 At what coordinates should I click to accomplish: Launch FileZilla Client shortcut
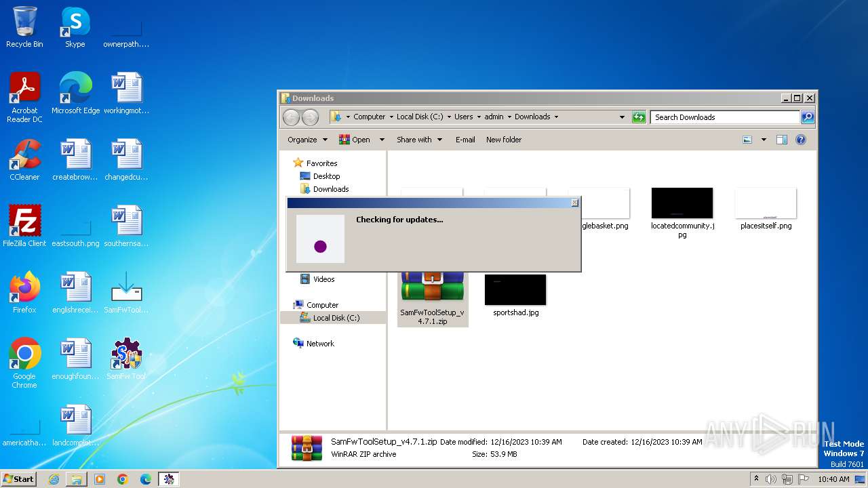coord(24,226)
